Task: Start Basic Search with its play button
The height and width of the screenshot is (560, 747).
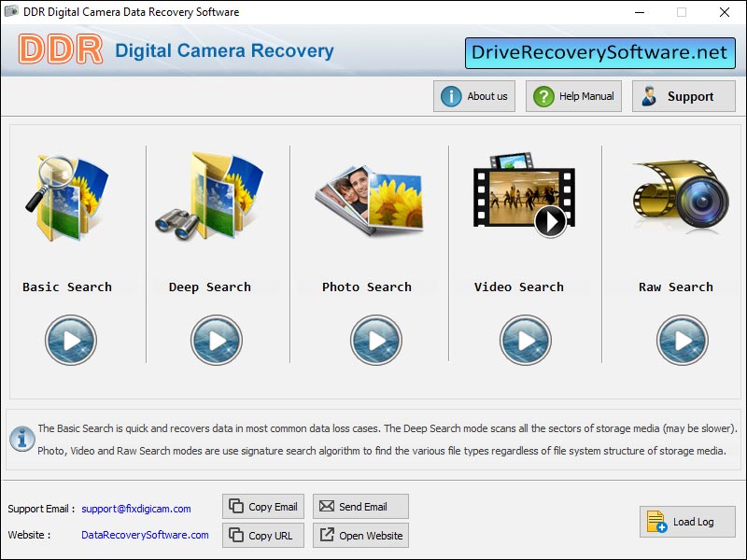Action: tap(71, 341)
